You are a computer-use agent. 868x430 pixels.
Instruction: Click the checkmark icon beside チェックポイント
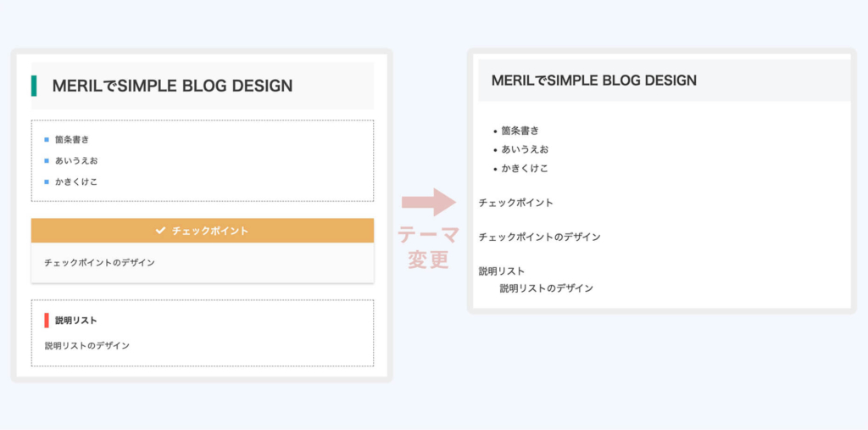(160, 231)
